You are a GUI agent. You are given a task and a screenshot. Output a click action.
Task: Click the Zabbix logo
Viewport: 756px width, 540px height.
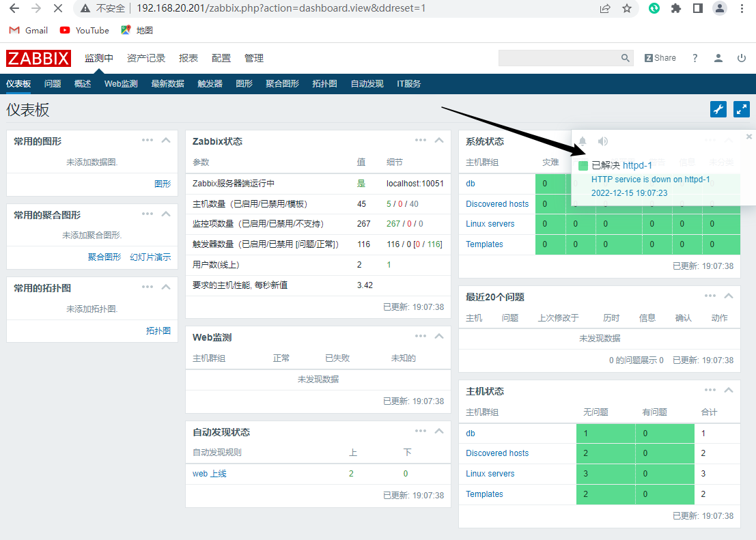38,58
